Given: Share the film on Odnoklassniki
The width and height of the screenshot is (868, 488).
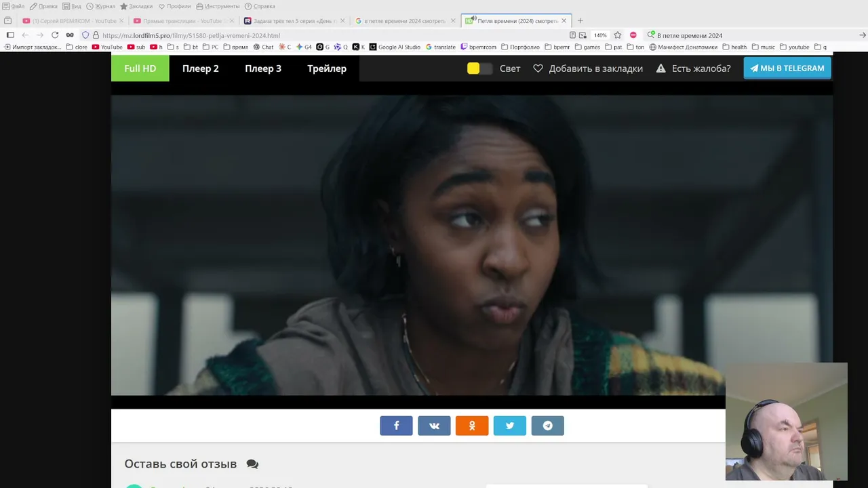Looking at the screenshot, I should tap(472, 426).
